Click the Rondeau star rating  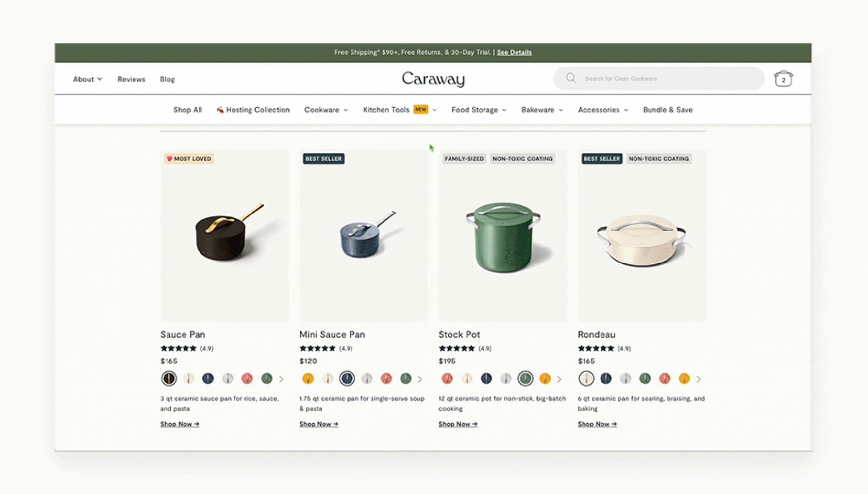(596, 348)
